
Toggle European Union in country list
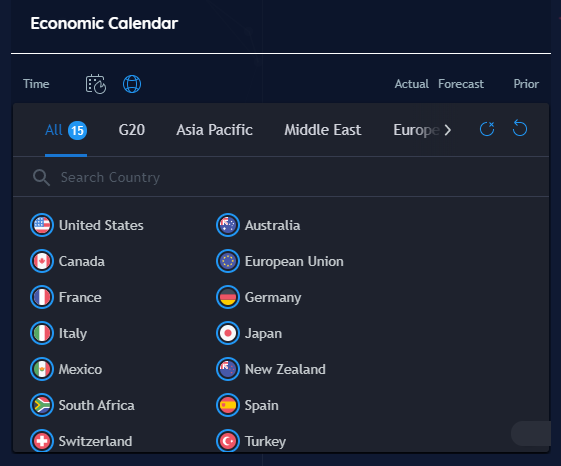point(280,261)
